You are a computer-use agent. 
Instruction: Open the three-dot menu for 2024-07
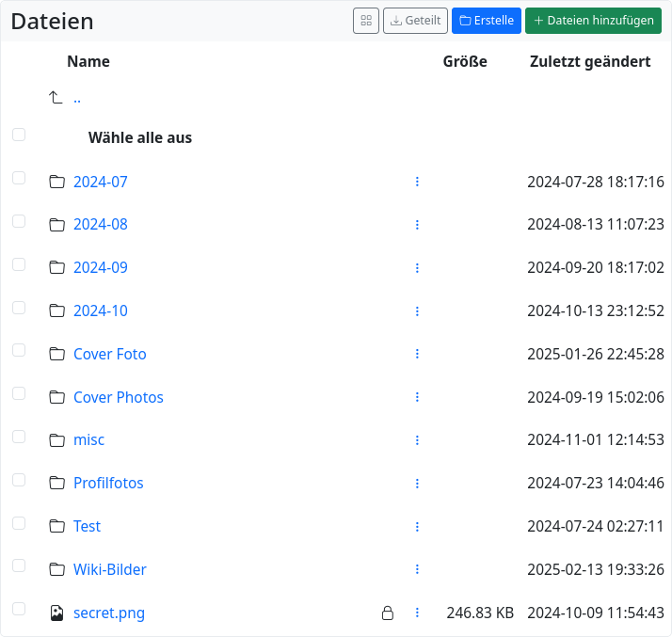tap(417, 182)
